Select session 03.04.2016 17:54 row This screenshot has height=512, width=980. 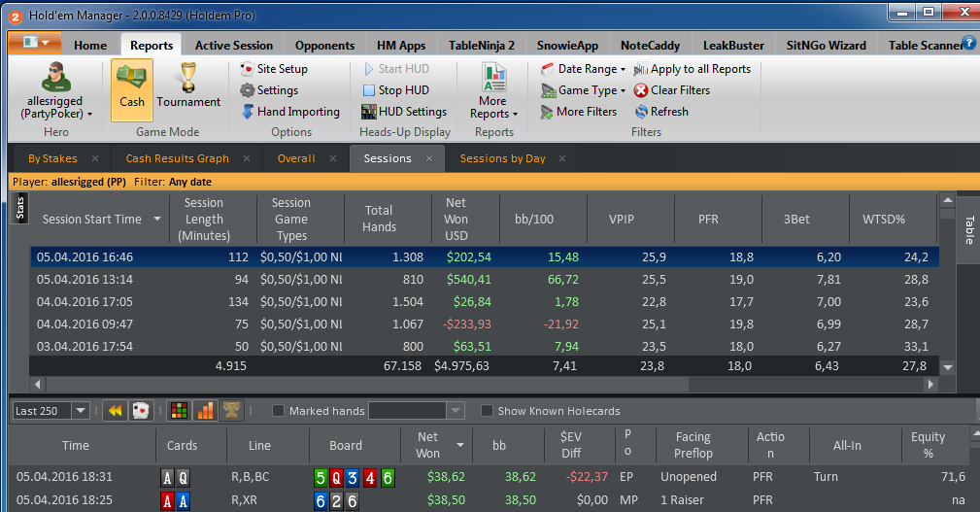(485, 346)
